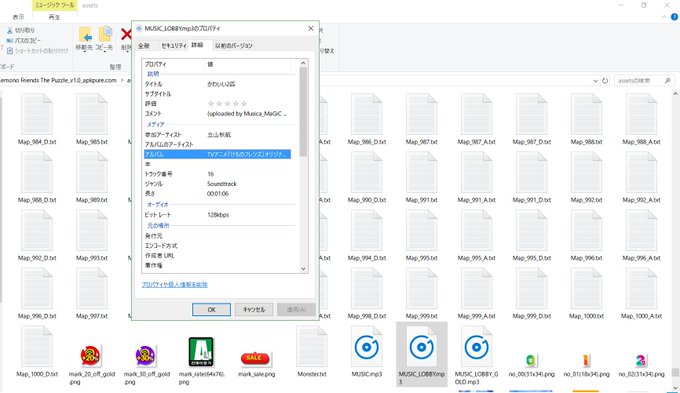Click the ビット レート value 128kbps
Viewport: 680px width, 393px height.
pos(218,215)
